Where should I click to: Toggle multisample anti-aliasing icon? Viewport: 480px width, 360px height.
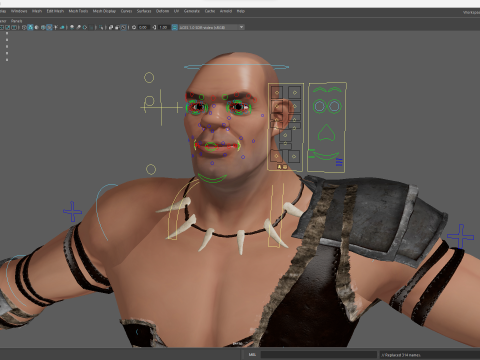[85, 27]
